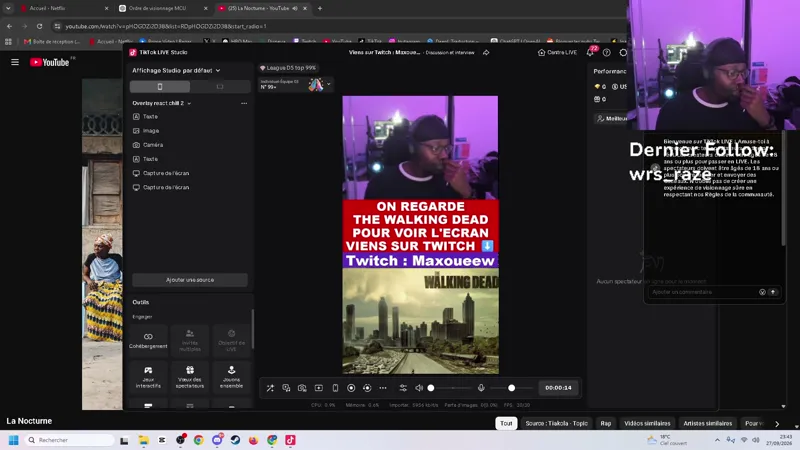Toggle the phone orientation icon in bottom toolbar
The image size is (800, 450).
[x=335, y=388]
